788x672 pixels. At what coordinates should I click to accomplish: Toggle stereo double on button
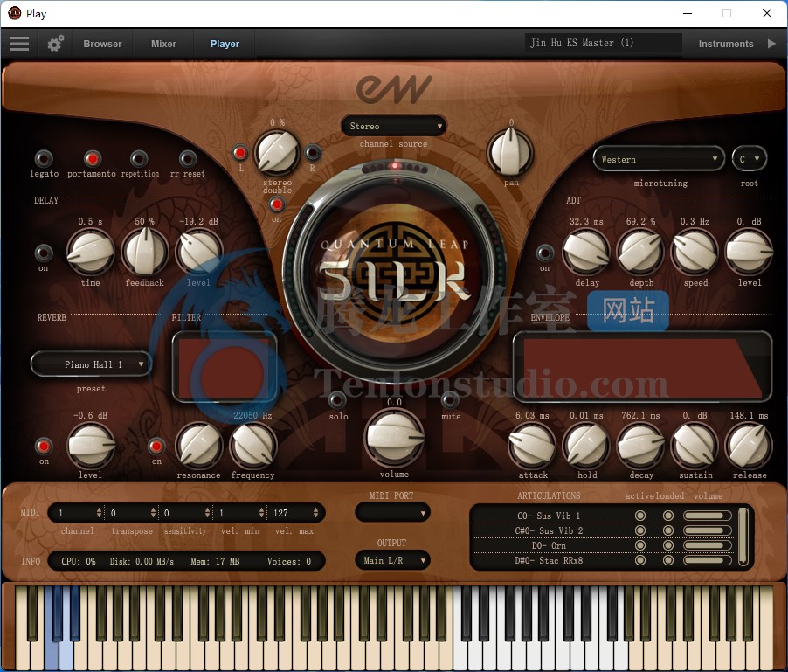[x=276, y=204]
